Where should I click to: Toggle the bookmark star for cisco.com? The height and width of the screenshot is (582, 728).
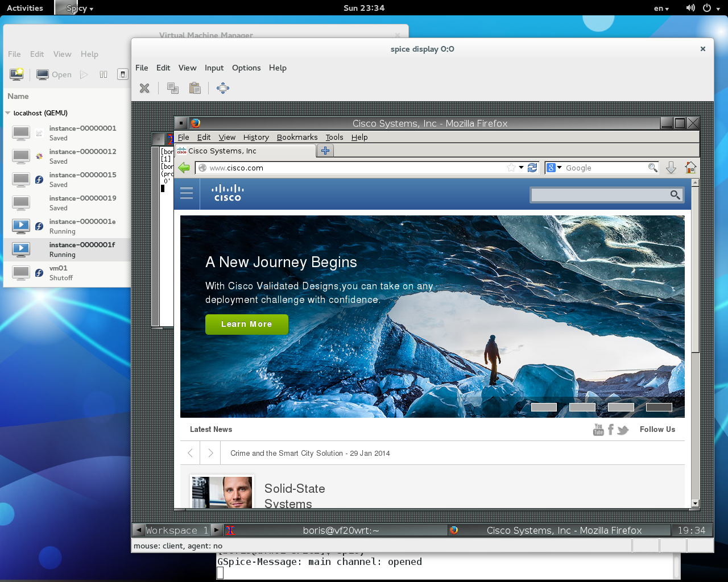(x=511, y=167)
